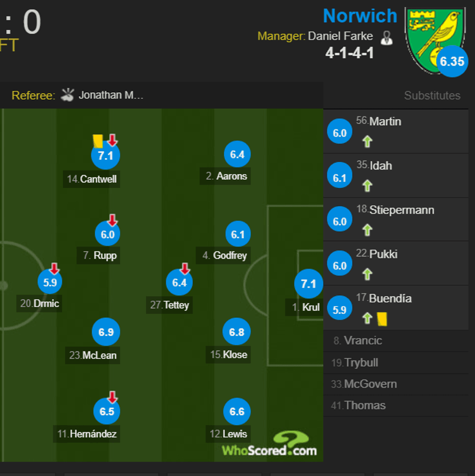Click Buendía's yellow card icon
475x476 pixels.
coord(381,318)
